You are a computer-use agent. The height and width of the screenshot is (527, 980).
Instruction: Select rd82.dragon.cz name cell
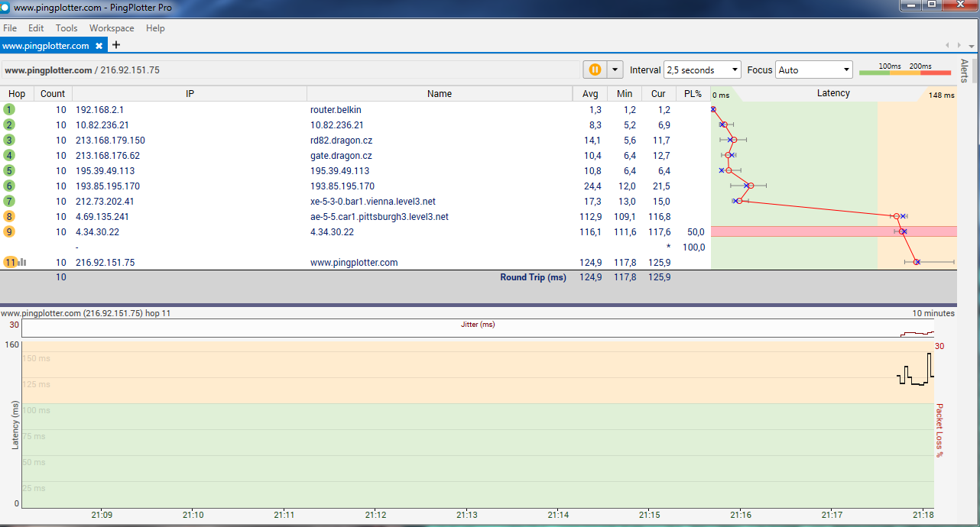coord(341,140)
